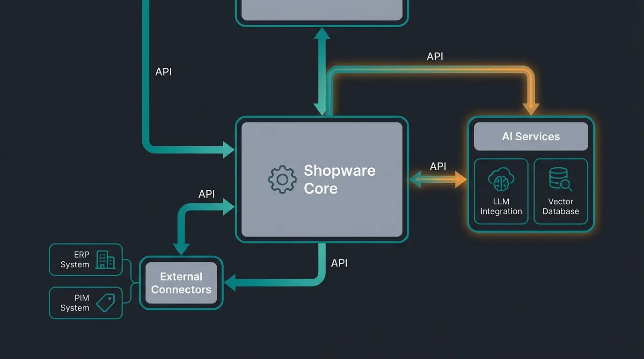Expand the Shopware Core block
644x359 pixels.
point(322,179)
